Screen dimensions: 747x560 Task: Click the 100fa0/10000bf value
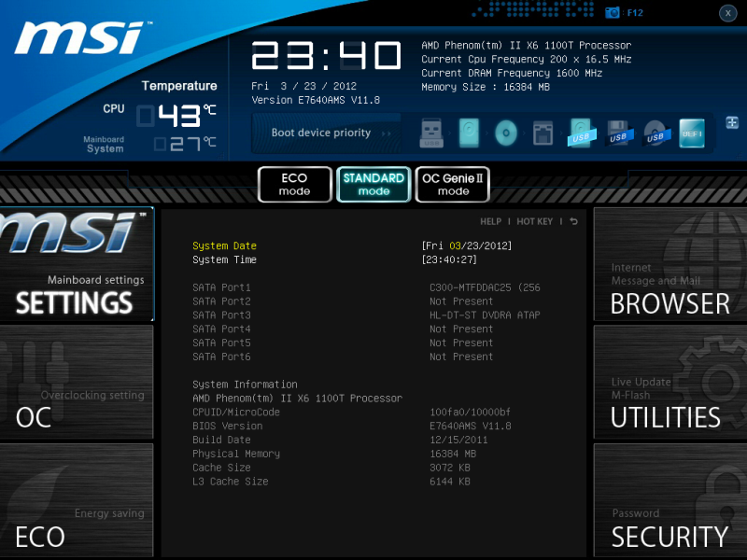[x=471, y=412]
